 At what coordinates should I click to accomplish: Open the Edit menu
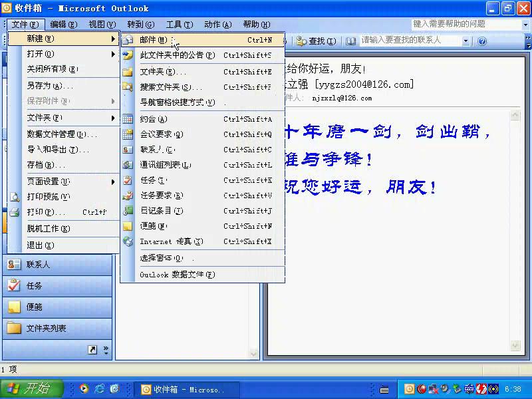click(64, 25)
